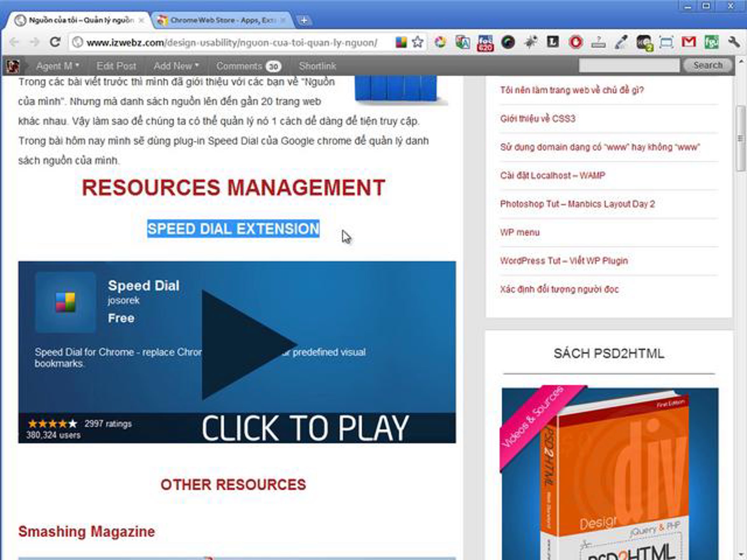Select the eyedropper color picker extension
The height and width of the screenshot is (560, 747).
coord(621,43)
